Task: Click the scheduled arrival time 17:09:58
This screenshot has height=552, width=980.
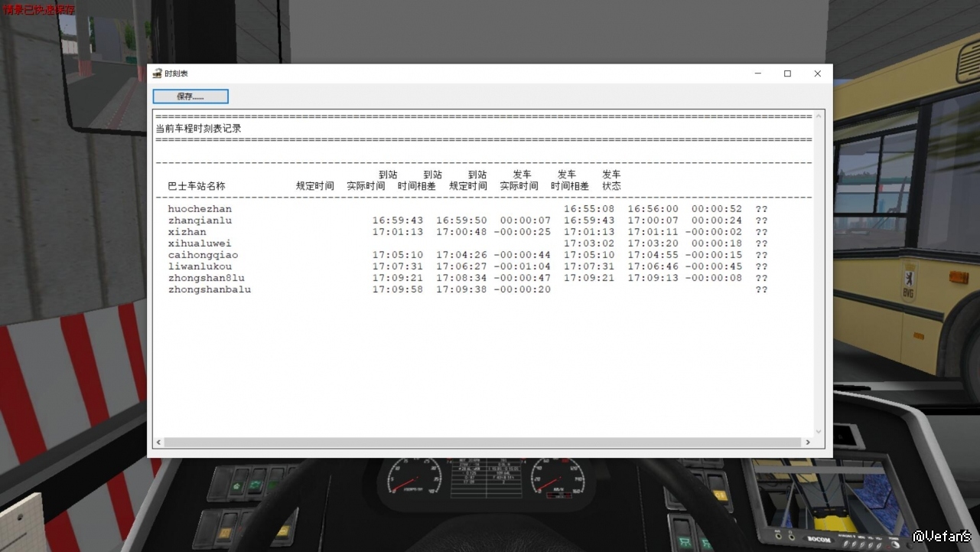Action: tap(398, 289)
